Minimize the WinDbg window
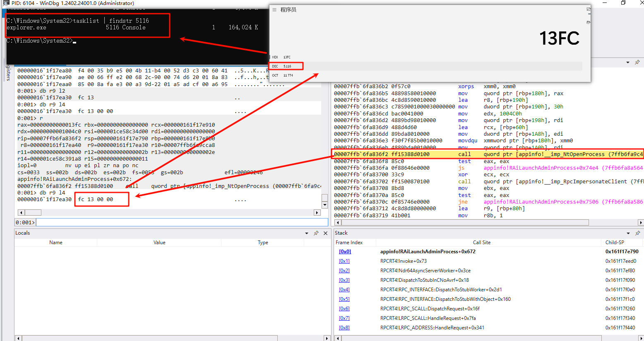 coord(605,3)
